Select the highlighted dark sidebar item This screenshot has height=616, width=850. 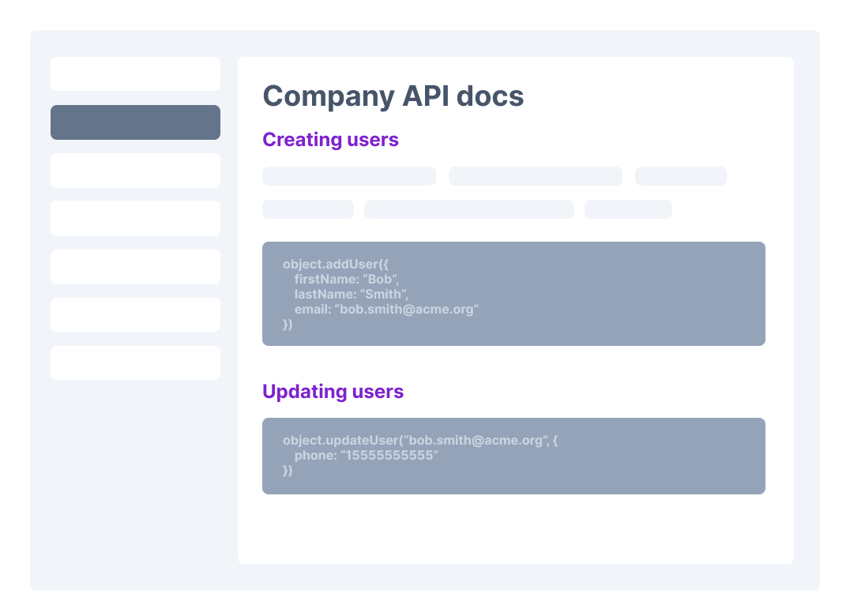136,122
